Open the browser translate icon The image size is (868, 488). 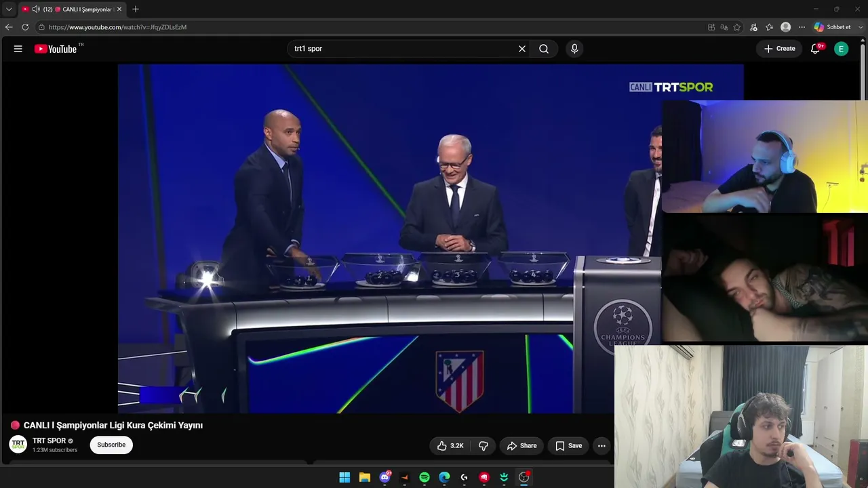point(724,27)
